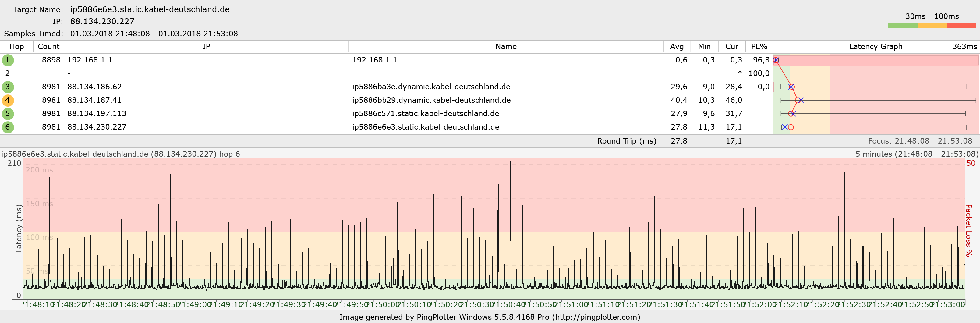This screenshot has height=323, width=980.
Task: Click hop 1 marker in latency graph
Action: pyautogui.click(x=776, y=60)
